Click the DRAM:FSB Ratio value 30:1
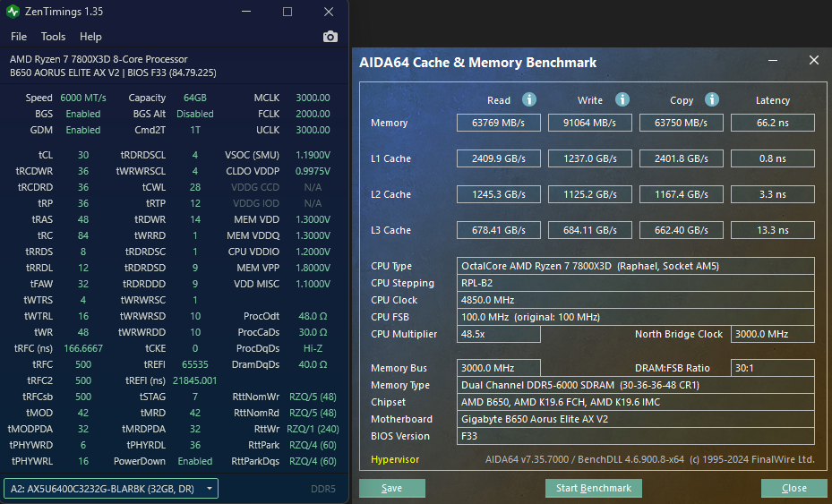Screen dimensions: 832x504 [x=773, y=368]
